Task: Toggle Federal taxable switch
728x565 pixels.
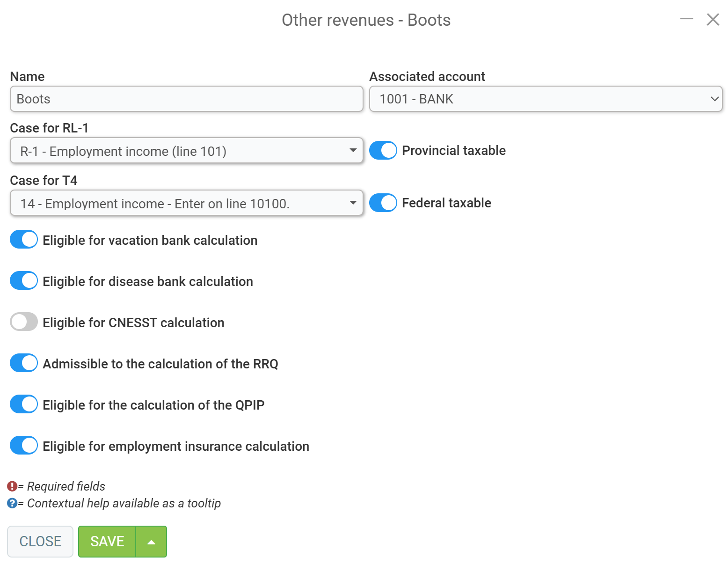Action: [383, 203]
